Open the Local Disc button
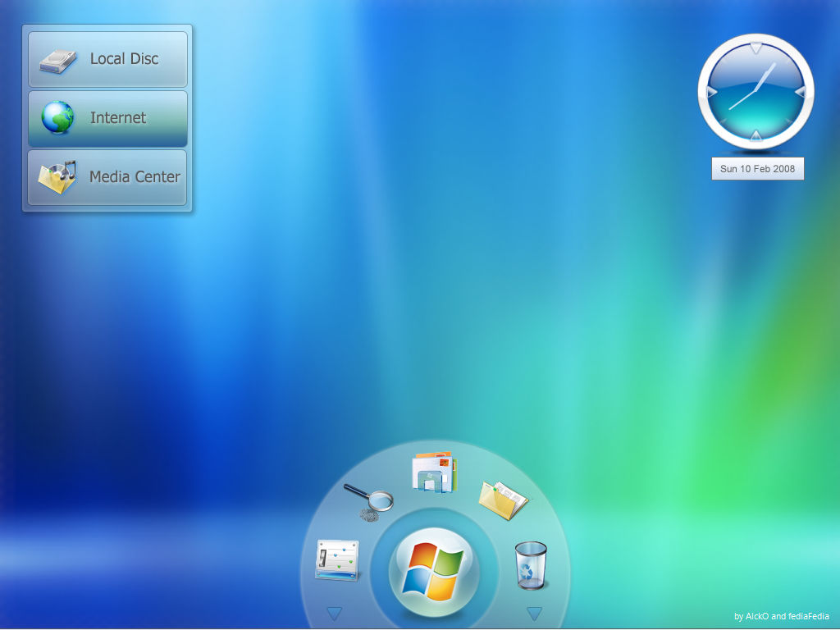840x630 pixels. pyautogui.click(x=107, y=59)
